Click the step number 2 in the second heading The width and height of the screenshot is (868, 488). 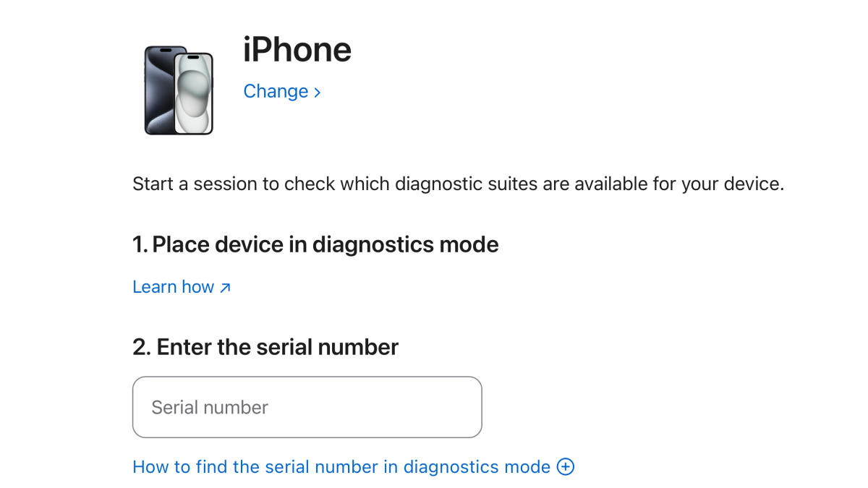pos(140,347)
